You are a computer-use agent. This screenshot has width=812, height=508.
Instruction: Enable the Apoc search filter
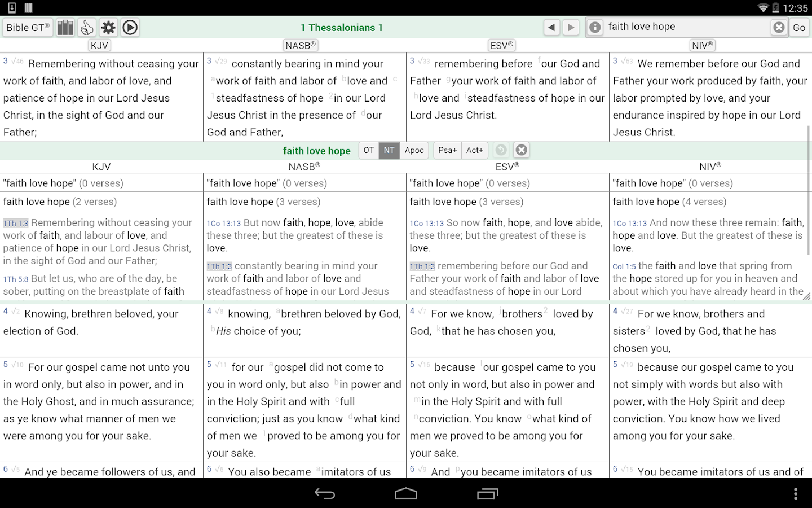(x=414, y=150)
